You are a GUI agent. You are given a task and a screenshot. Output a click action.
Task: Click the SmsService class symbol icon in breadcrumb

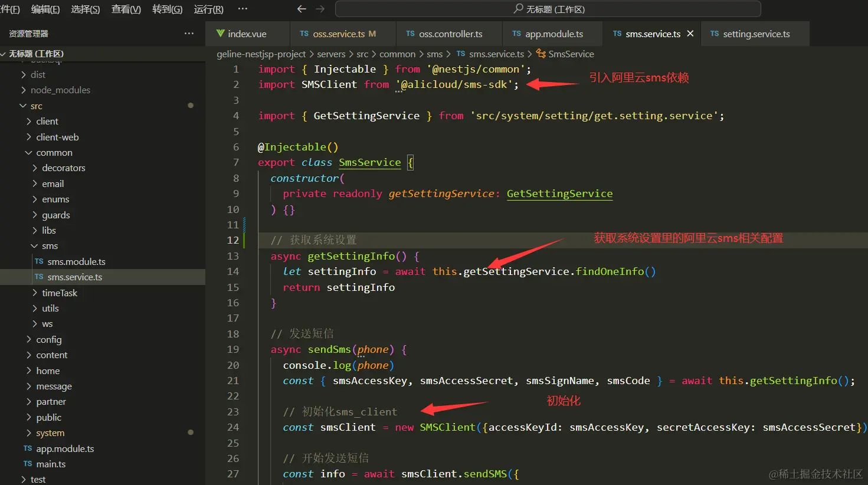541,54
